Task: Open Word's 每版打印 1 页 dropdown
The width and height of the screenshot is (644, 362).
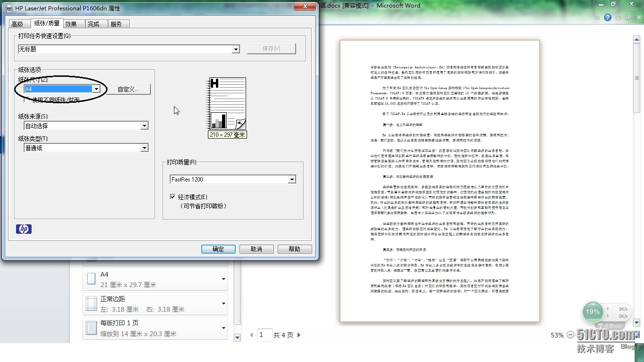Action: click(x=156, y=329)
